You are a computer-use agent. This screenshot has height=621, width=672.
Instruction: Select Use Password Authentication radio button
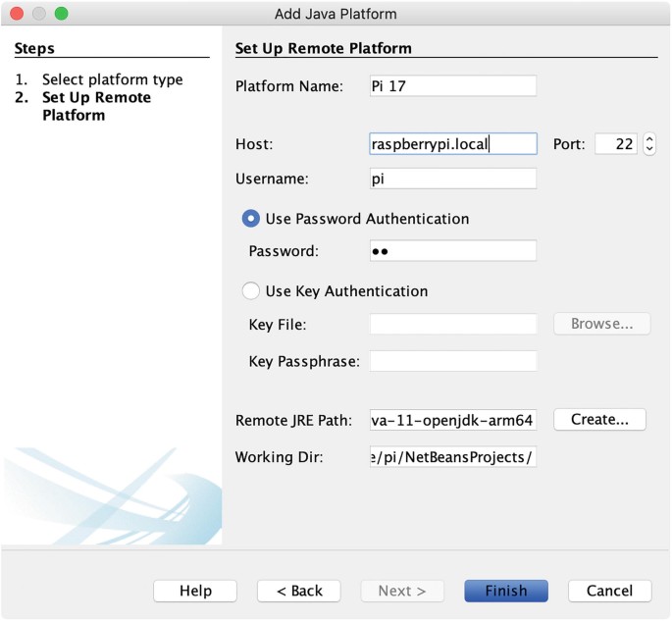[x=251, y=219]
